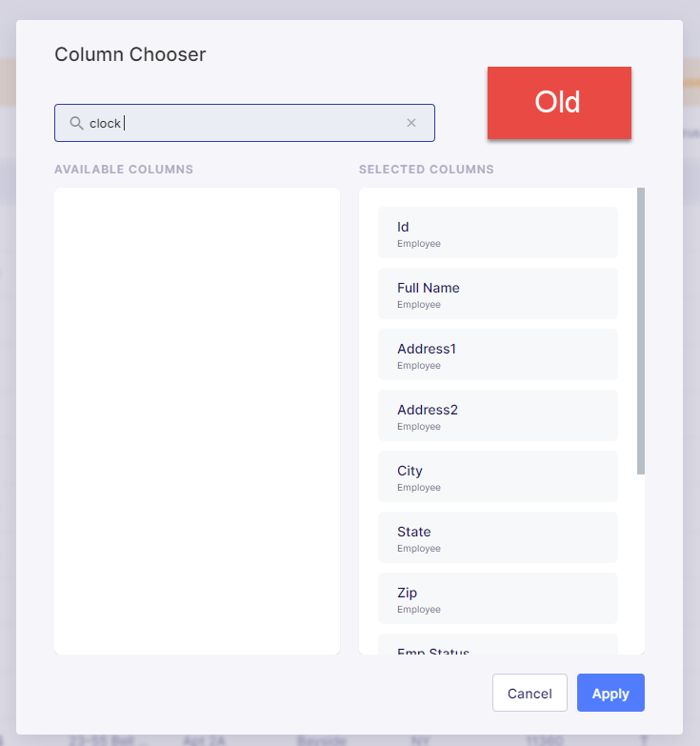Click the Selected Columns heading
The height and width of the screenshot is (746, 700).
(426, 170)
